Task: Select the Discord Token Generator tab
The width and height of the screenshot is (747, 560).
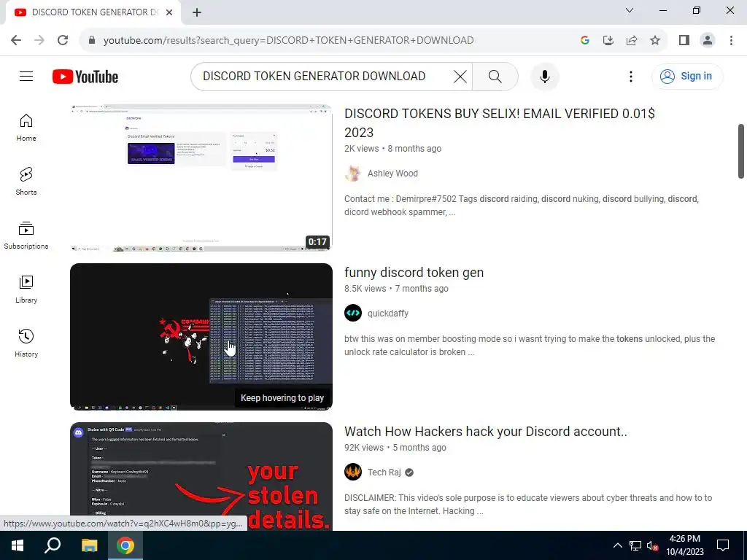Action: (93, 12)
